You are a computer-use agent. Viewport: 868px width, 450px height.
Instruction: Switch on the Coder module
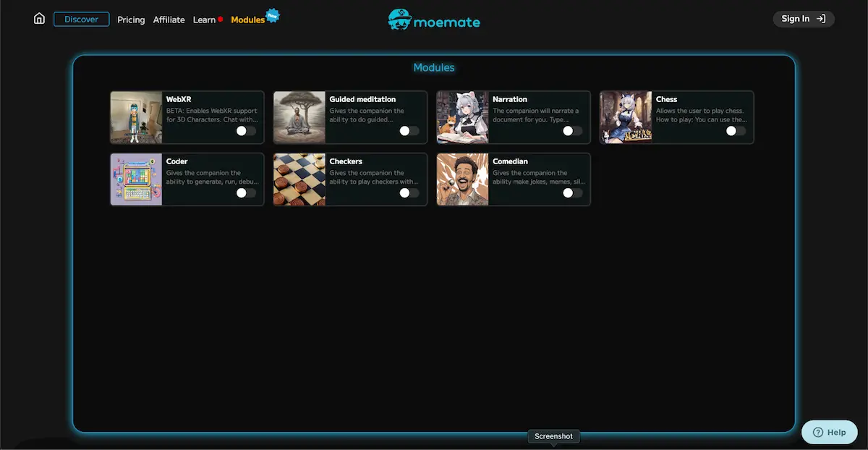point(244,192)
